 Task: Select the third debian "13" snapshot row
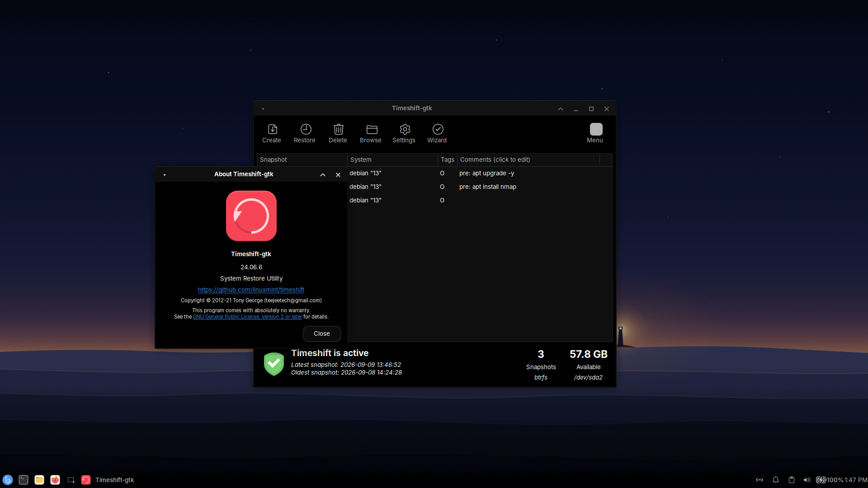pos(480,201)
